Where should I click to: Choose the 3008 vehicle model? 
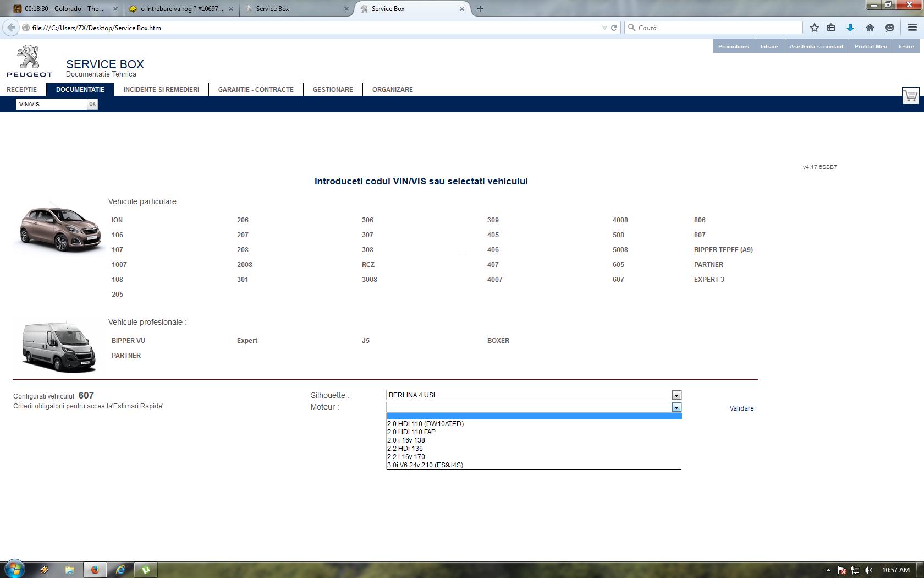click(x=370, y=280)
